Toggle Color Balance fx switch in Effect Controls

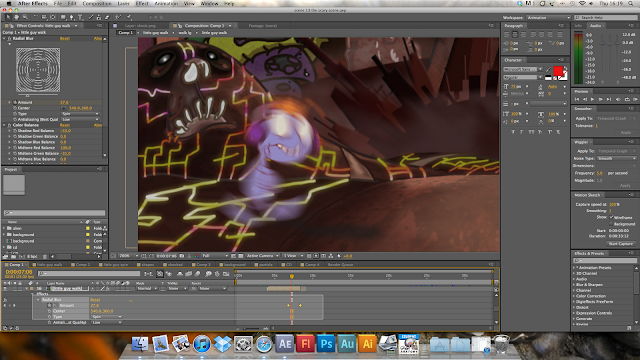9,125
